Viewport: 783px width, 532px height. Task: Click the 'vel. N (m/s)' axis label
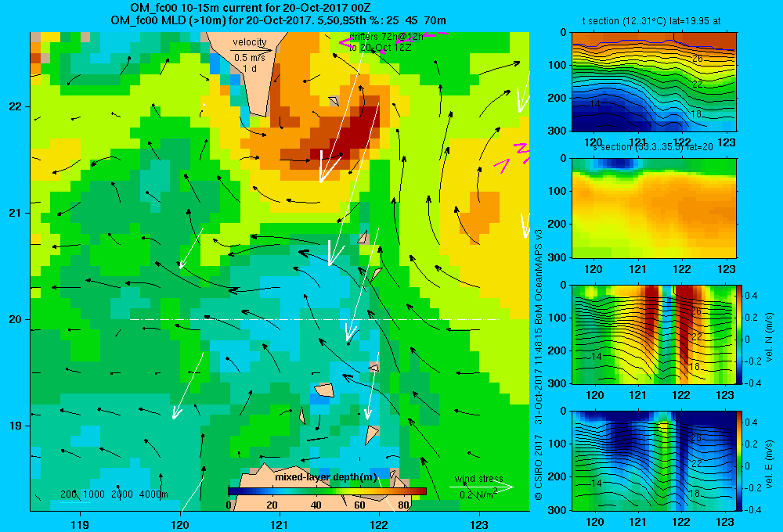click(x=769, y=337)
